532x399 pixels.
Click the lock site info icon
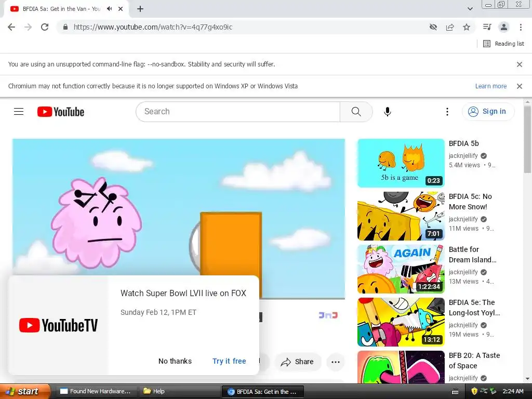click(x=65, y=27)
